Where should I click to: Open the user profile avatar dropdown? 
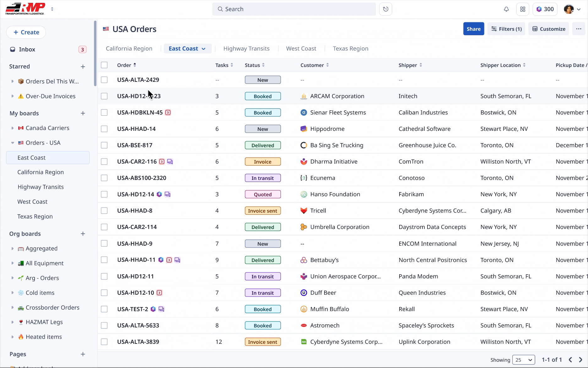pos(572,9)
